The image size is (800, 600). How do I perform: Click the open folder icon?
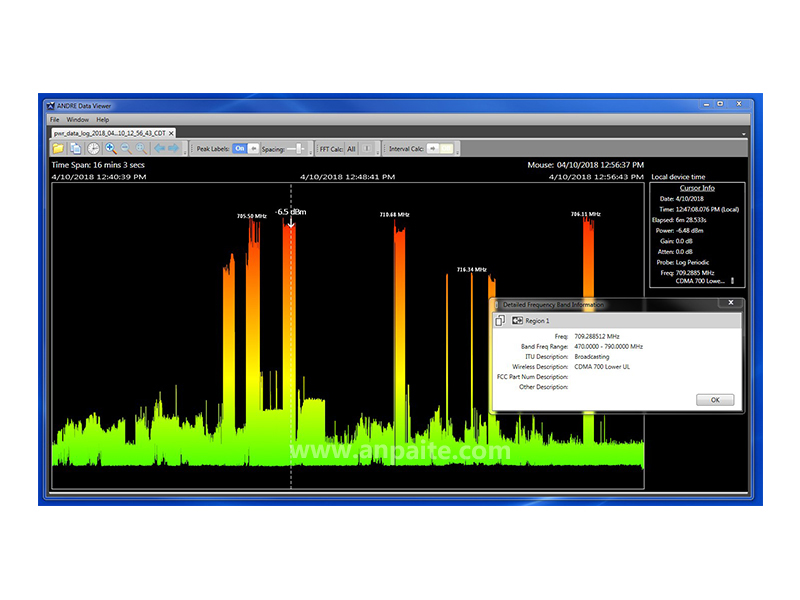click(x=59, y=148)
